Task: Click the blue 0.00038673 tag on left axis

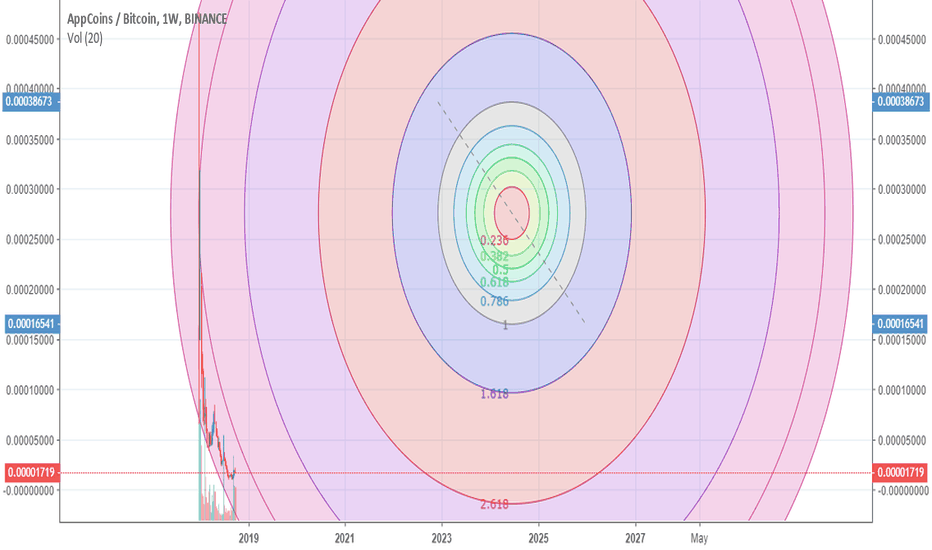Action: click(30, 102)
